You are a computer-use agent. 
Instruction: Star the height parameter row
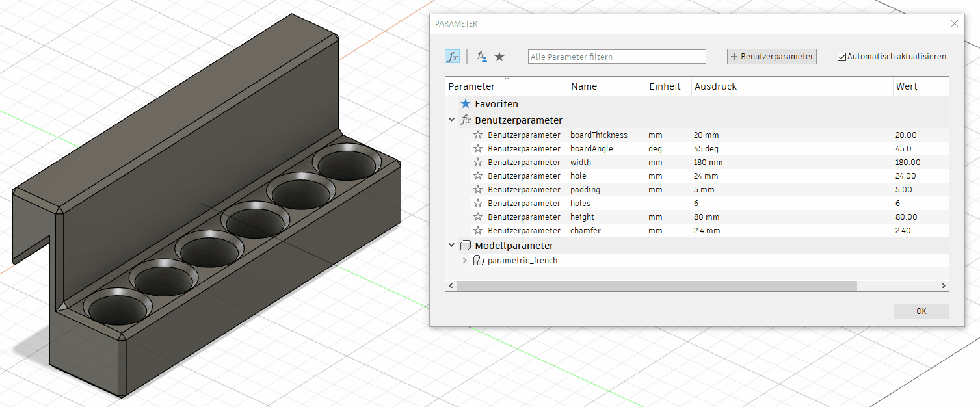(478, 217)
